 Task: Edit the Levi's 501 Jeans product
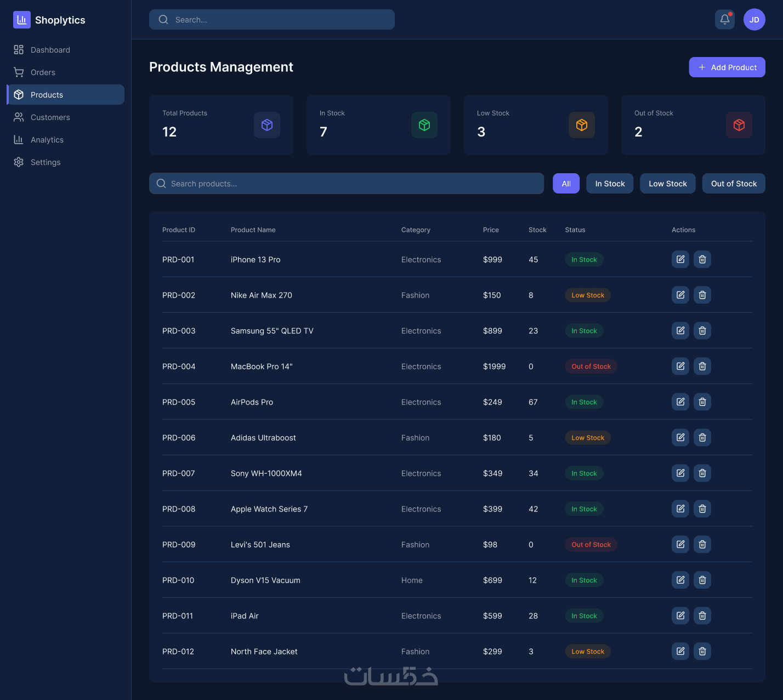[x=680, y=544]
